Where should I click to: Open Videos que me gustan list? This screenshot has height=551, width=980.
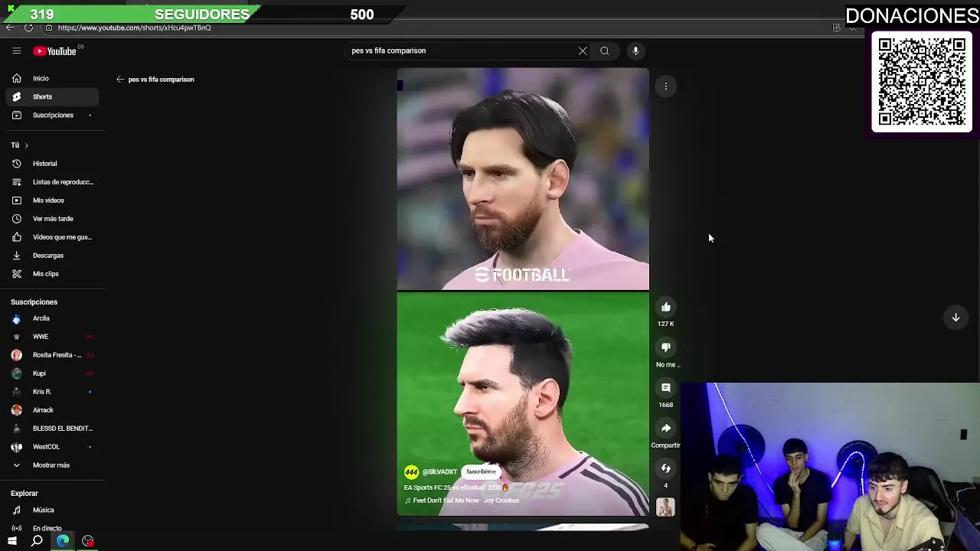point(52,237)
